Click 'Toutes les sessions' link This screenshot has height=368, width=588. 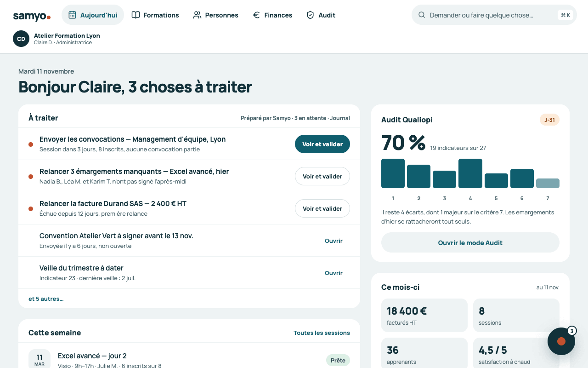(x=322, y=333)
